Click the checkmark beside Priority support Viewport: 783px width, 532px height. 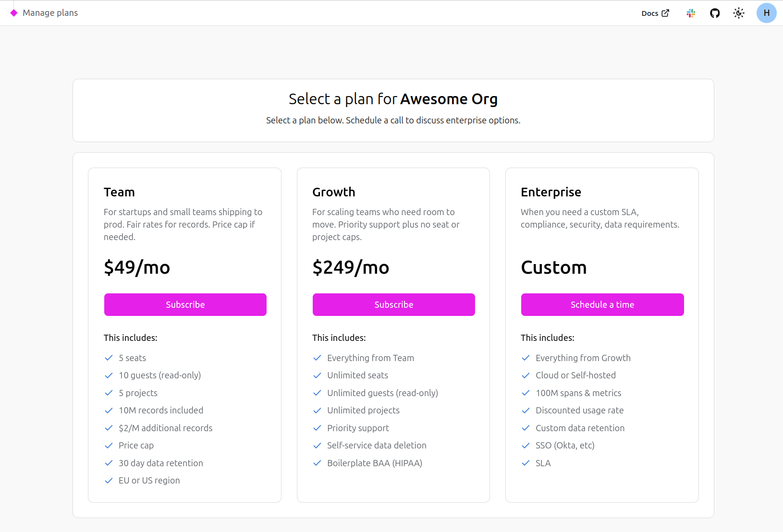(317, 428)
